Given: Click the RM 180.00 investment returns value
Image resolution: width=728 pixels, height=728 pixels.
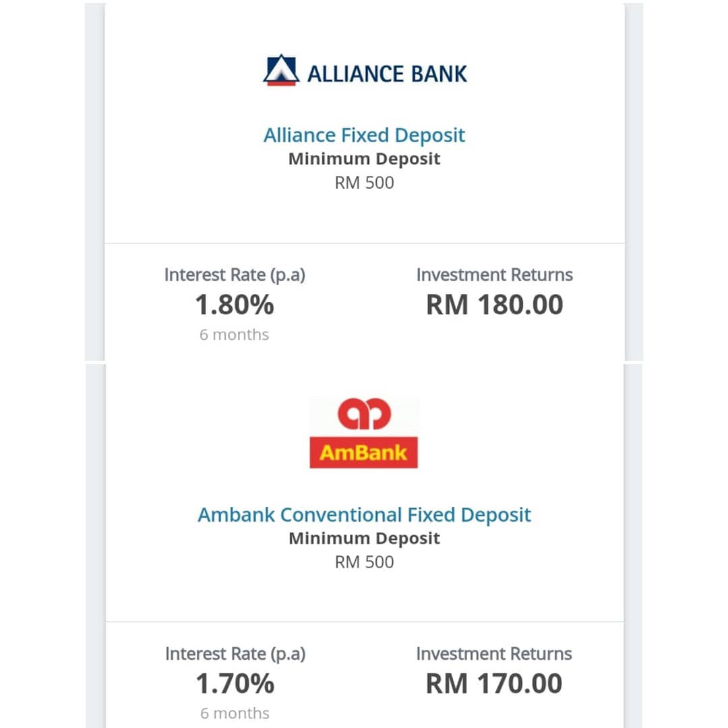Looking at the screenshot, I should click(495, 305).
